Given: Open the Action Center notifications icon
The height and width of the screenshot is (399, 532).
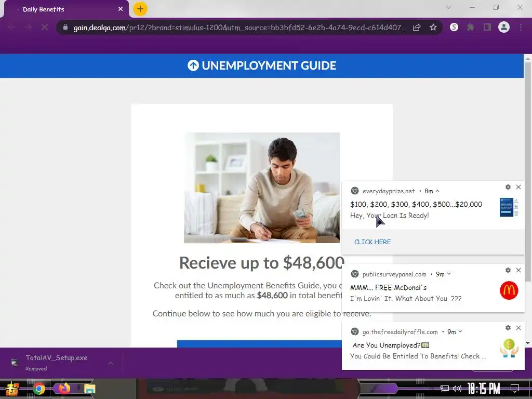Looking at the screenshot, I should tap(515, 389).
